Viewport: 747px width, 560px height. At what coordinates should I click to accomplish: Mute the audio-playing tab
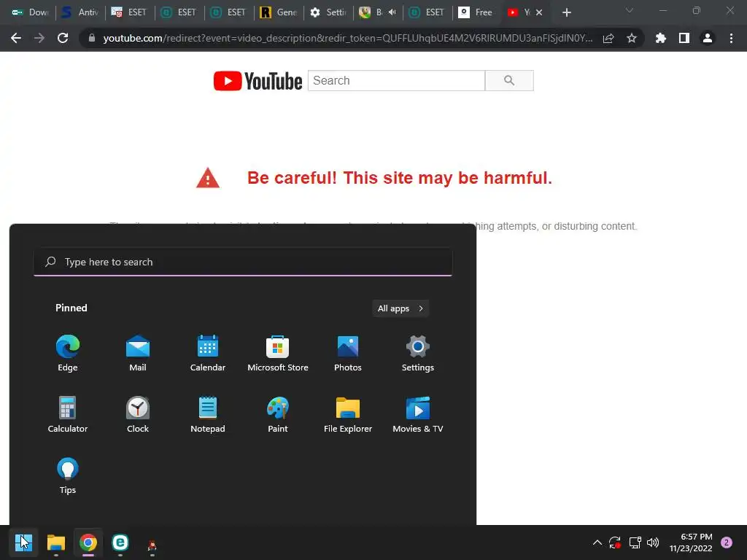392,12
